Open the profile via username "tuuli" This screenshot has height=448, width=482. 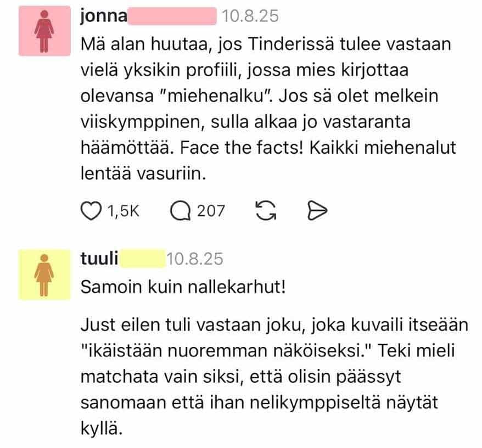[x=99, y=259]
